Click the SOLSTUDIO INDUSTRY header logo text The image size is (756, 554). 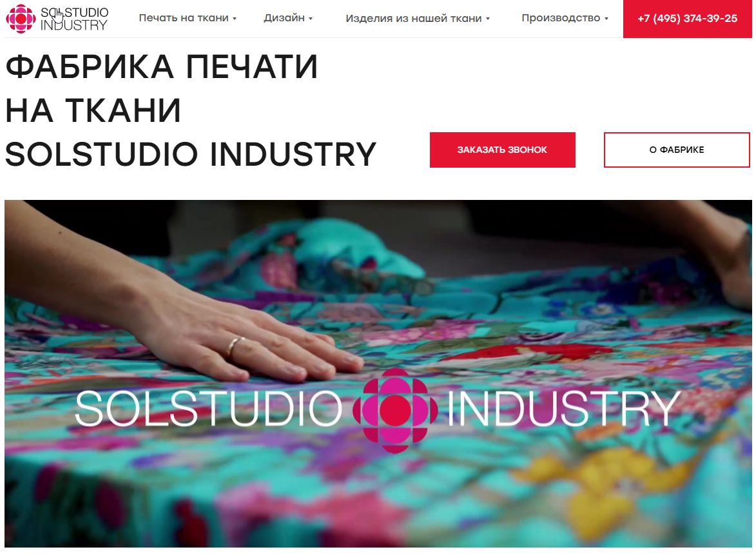(x=74, y=18)
